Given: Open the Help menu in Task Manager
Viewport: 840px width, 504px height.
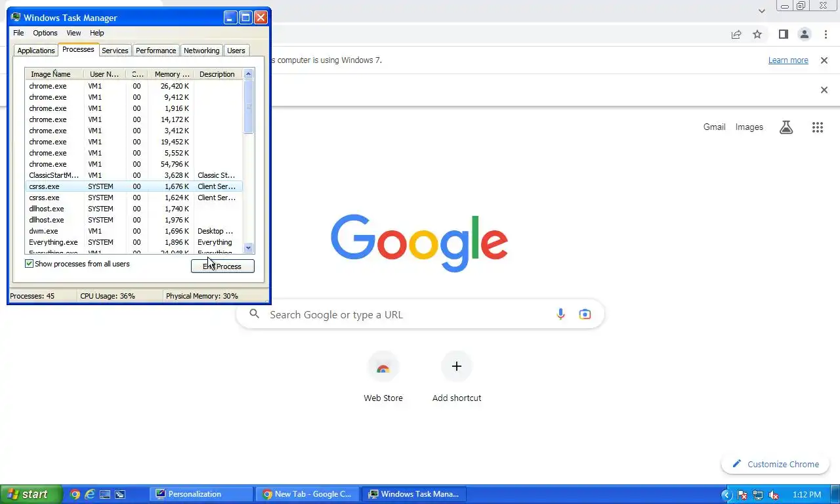Looking at the screenshot, I should point(97,33).
